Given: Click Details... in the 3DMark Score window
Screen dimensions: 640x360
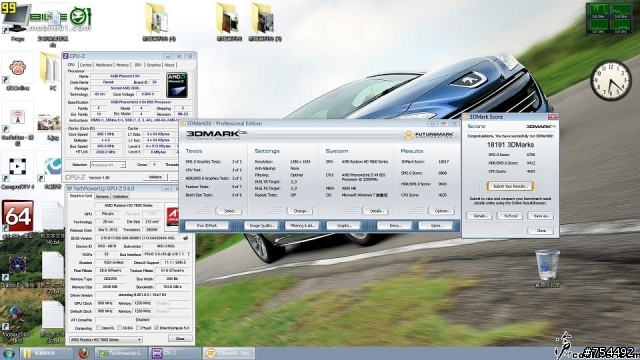Looking at the screenshot, I should pyautogui.click(x=480, y=216).
